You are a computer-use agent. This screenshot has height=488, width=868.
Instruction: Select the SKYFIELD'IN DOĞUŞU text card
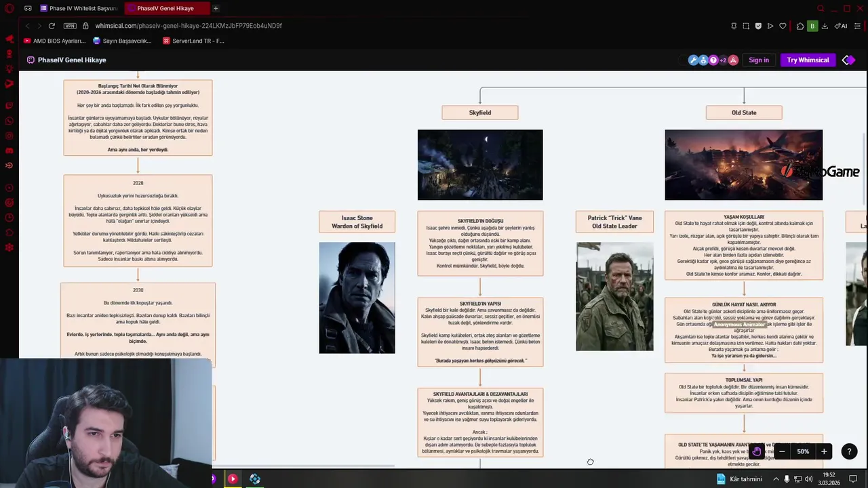[480, 243]
